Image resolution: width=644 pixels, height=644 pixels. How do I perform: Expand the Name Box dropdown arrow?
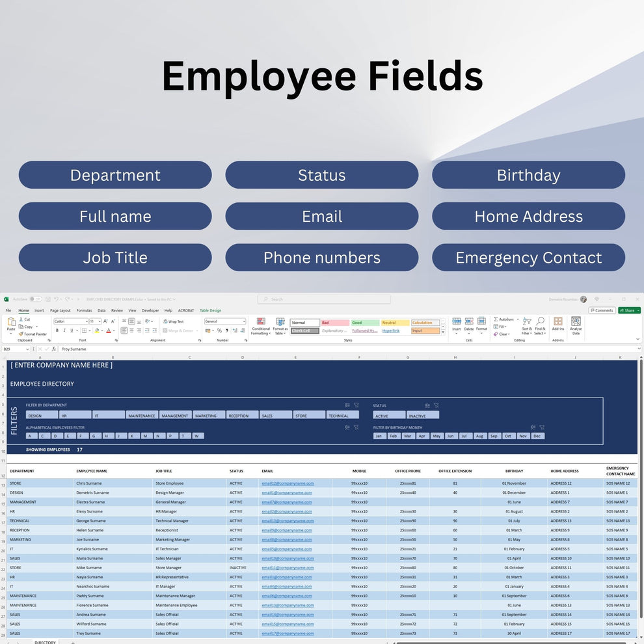point(27,349)
